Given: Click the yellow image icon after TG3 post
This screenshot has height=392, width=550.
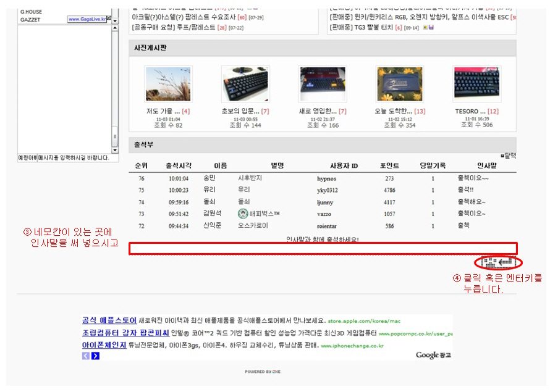Looking at the screenshot, I should pyautogui.click(x=426, y=27).
